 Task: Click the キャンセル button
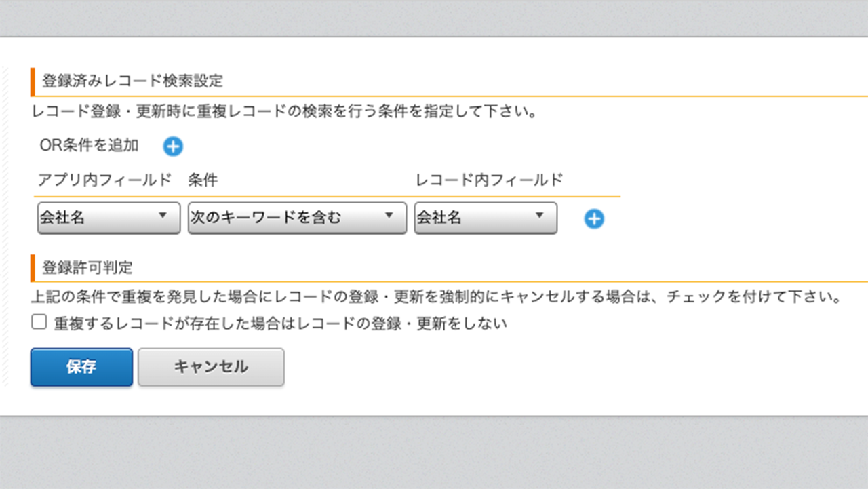pyautogui.click(x=211, y=367)
